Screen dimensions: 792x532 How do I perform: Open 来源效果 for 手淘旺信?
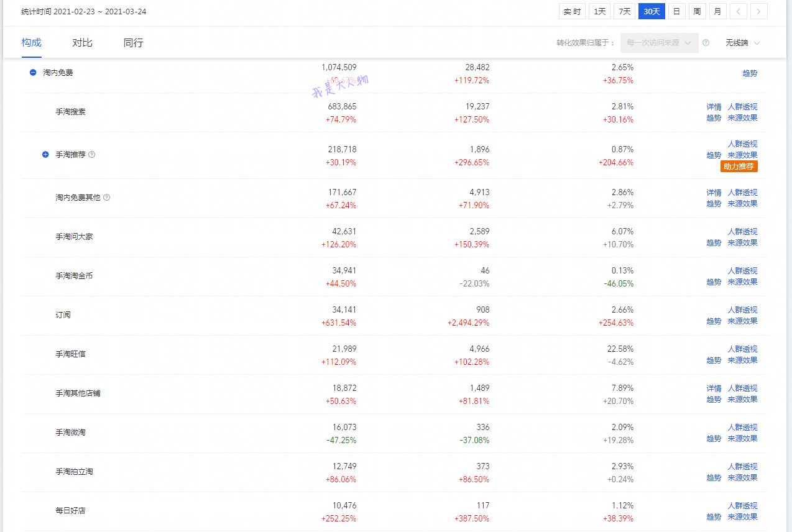(x=743, y=360)
